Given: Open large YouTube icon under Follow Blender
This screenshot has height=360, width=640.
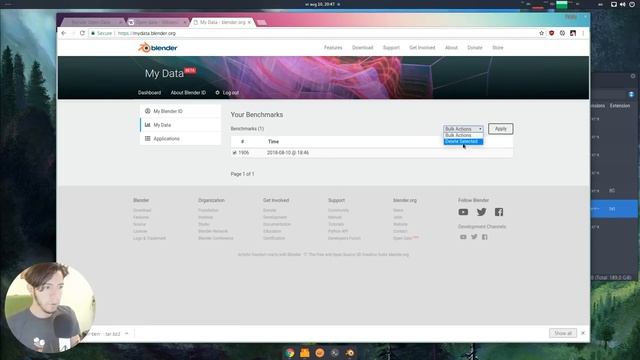Looking at the screenshot, I should click(x=463, y=212).
